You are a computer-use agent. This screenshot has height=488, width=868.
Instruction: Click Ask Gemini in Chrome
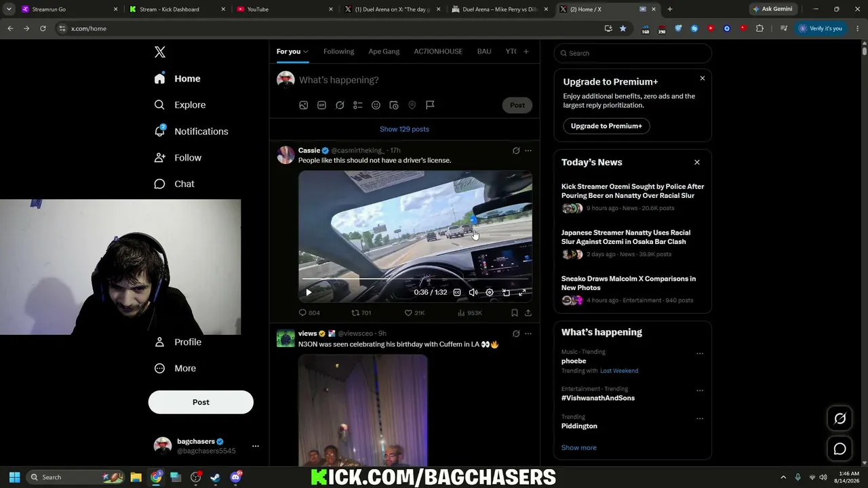point(772,9)
